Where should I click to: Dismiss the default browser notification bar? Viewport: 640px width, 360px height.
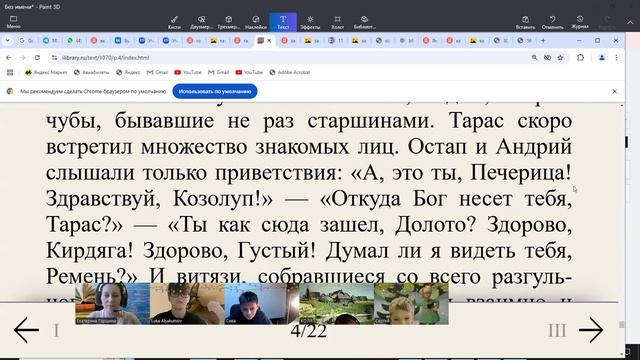(x=615, y=91)
